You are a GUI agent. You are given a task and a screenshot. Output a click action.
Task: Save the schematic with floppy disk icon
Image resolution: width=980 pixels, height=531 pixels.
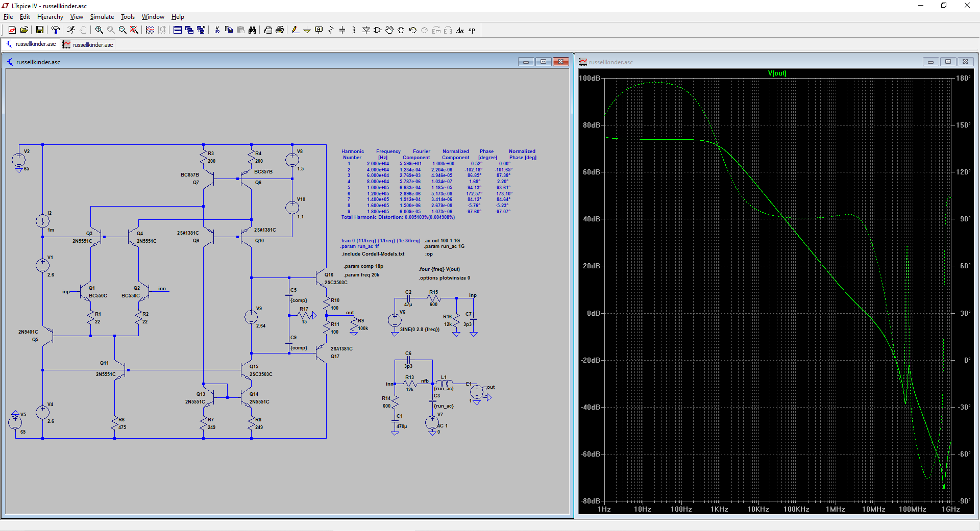pyautogui.click(x=39, y=30)
